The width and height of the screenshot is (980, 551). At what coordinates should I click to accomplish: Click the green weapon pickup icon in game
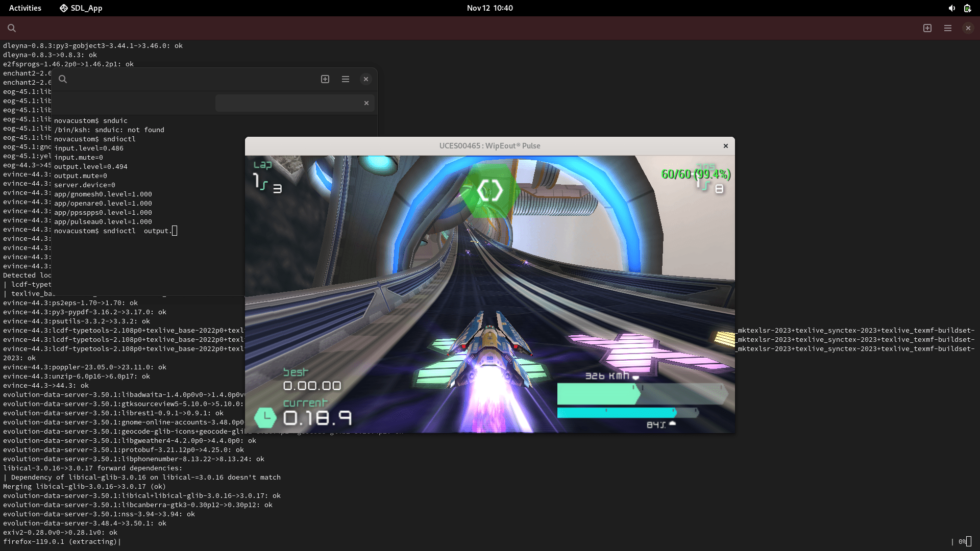point(489,191)
